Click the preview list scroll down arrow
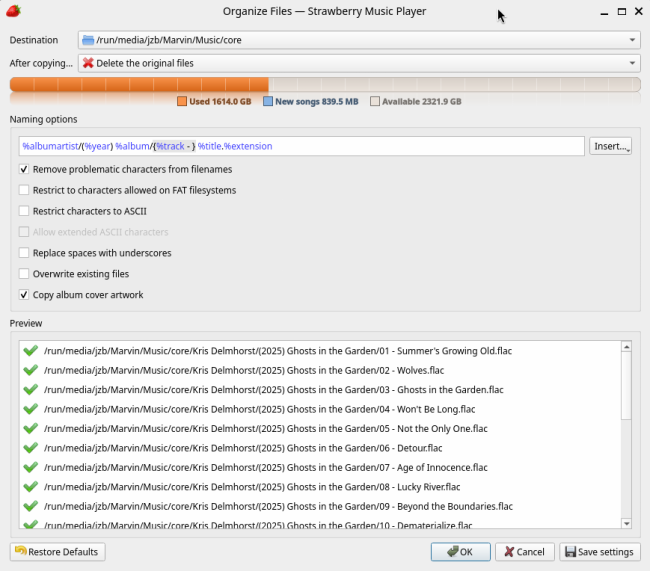Screen dimensions: 650x571 (x=626, y=524)
